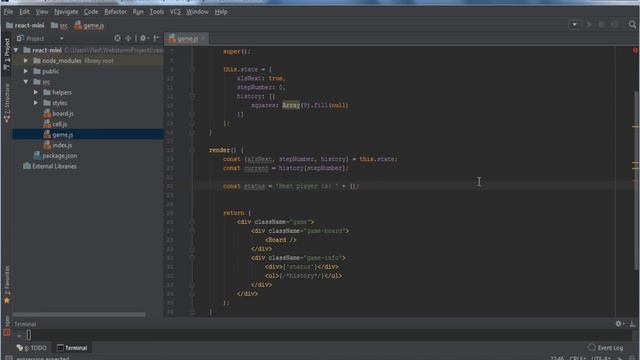Click the Debug bug icon
Screen dimensions: 640x360
(x=602, y=24)
